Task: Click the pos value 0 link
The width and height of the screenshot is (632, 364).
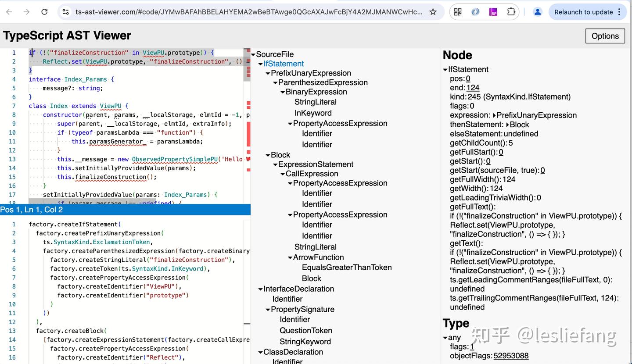Action: [468, 79]
